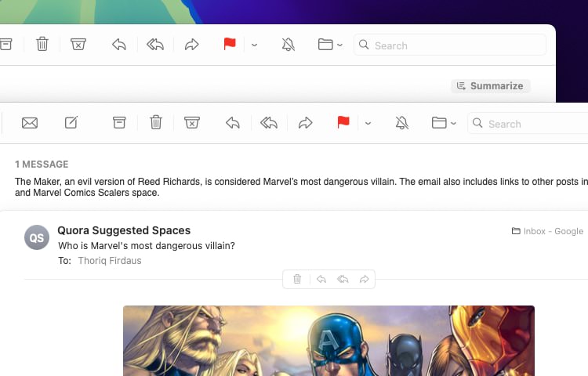Click recipient Thoriq Firdaus
Viewport: 588px width, 376px height.
pos(110,261)
